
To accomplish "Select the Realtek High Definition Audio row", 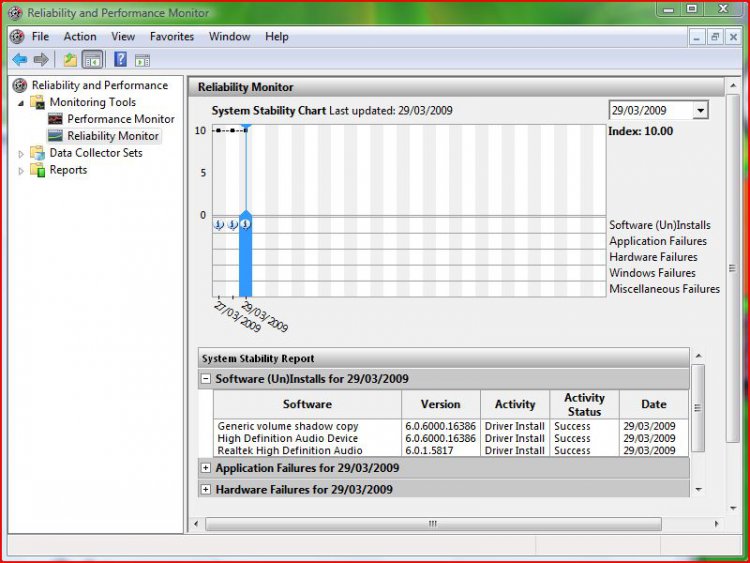I will pyautogui.click(x=451, y=451).
